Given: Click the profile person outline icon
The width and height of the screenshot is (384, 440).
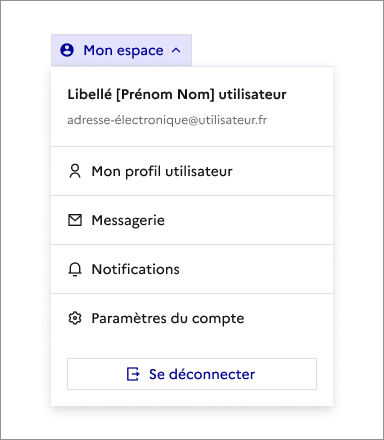Looking at the screenshot, I should click(x=75, y=171).
